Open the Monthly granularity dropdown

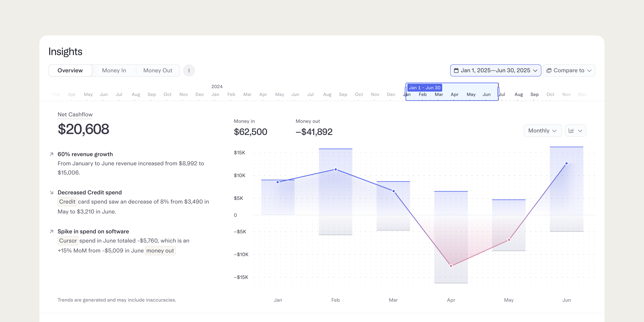(542, 130)
